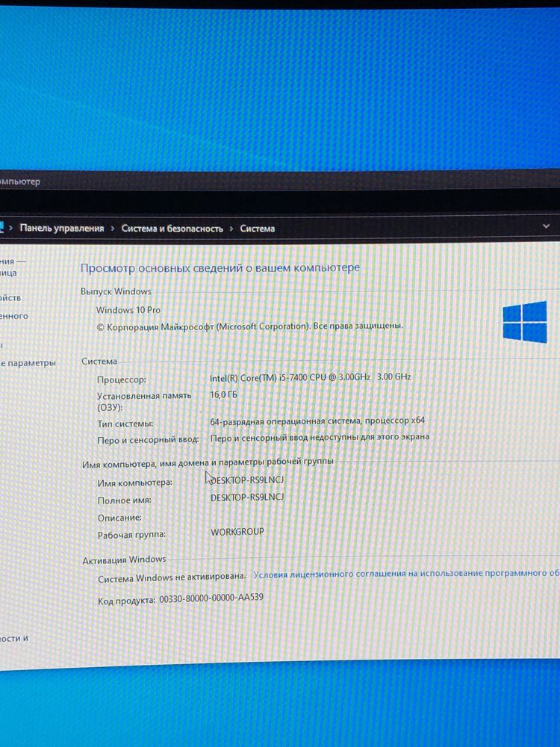Screen dimensions: 560x747
Task: Click the "Процессор:" label
Action: 122,380
